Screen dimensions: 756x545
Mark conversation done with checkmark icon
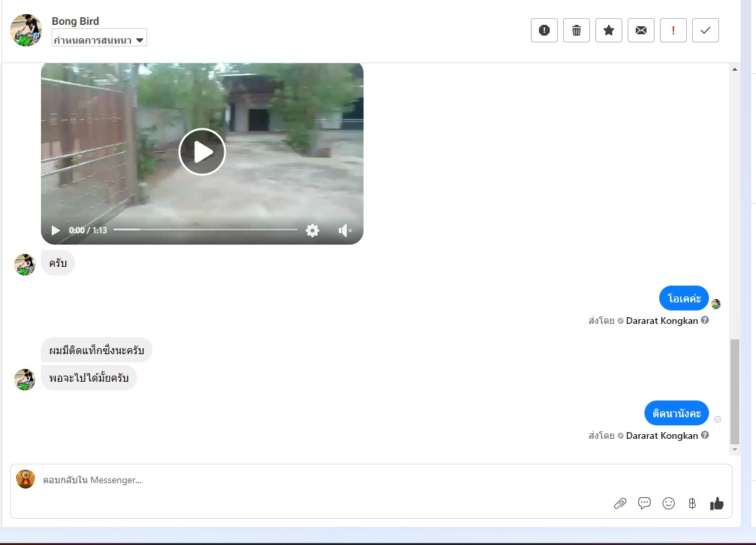point(706,30)
